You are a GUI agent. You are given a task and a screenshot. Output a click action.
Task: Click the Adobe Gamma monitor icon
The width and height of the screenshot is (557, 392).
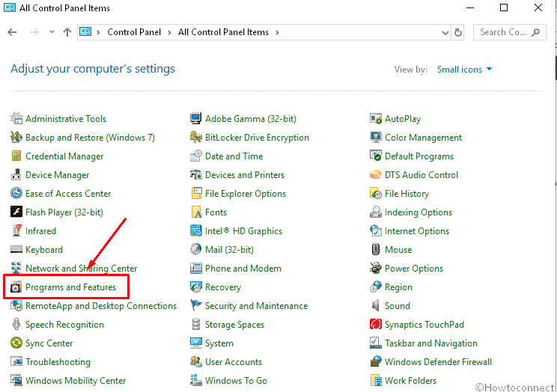[195, 119]
